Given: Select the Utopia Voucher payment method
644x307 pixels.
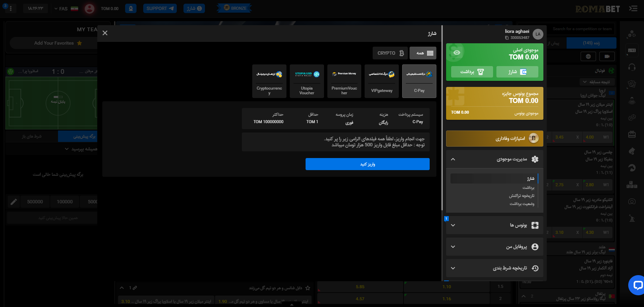Looking at the screenshot, I should coord(307,81).
